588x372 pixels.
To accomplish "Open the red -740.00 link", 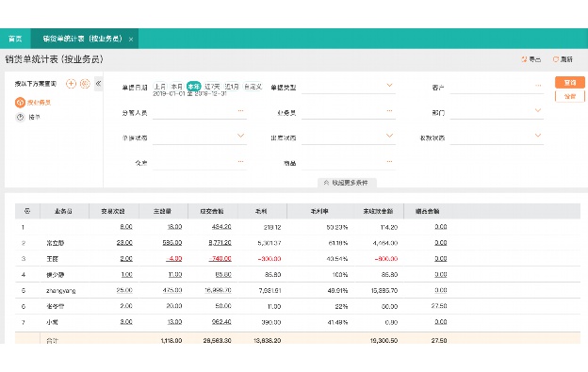I will [220, 258].
